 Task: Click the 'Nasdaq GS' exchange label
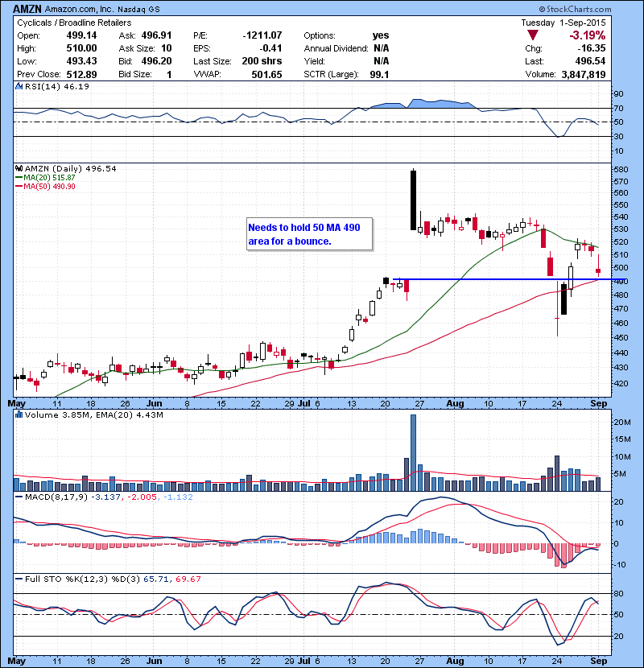click(x=138, y=10)
